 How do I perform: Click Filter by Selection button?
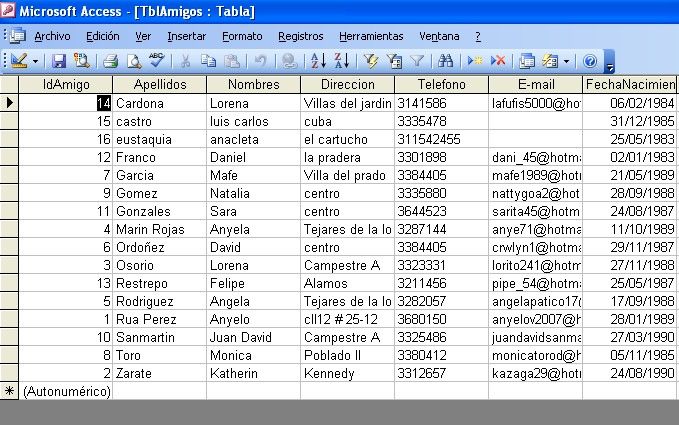click(x=371, y=61)
